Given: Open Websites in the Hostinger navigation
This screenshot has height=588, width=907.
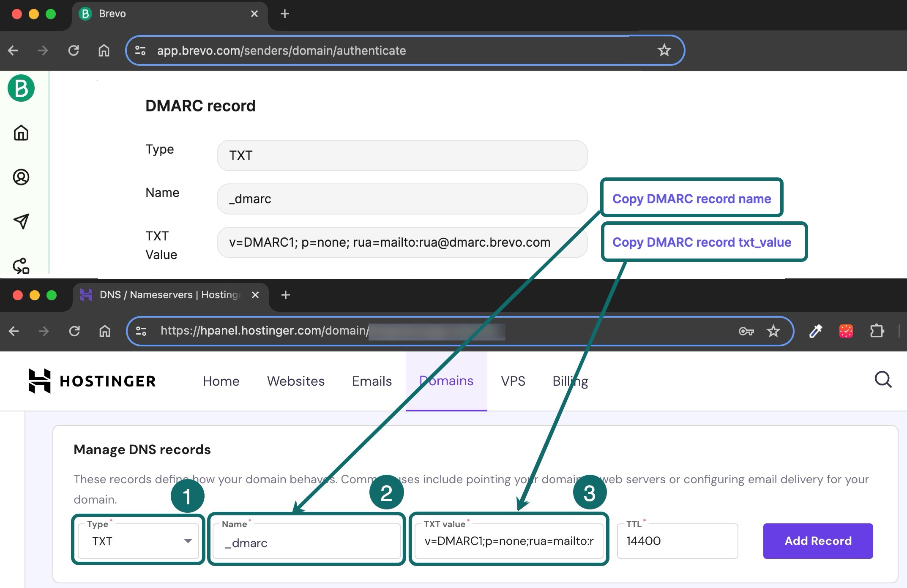Looking at the screenshot, I should point(296,381).
